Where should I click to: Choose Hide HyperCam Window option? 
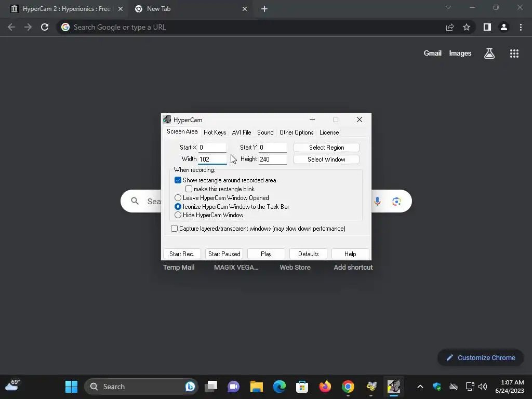[178, 215]
